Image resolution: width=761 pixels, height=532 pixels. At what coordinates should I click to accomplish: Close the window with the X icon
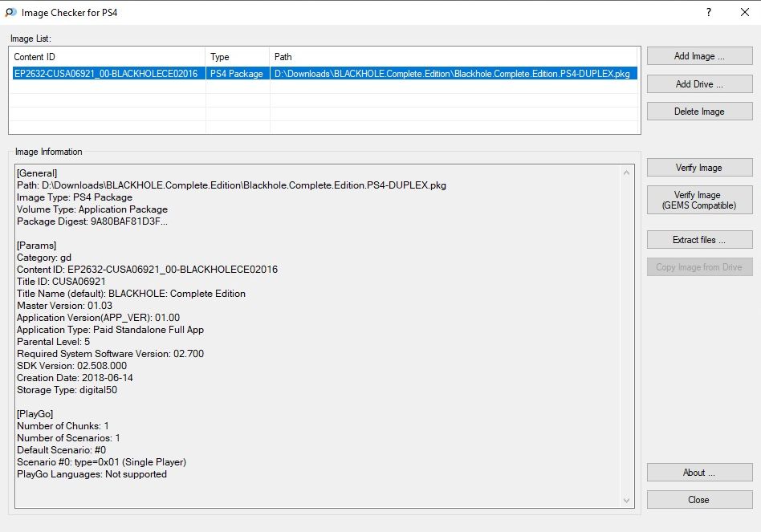click(745, 12)
